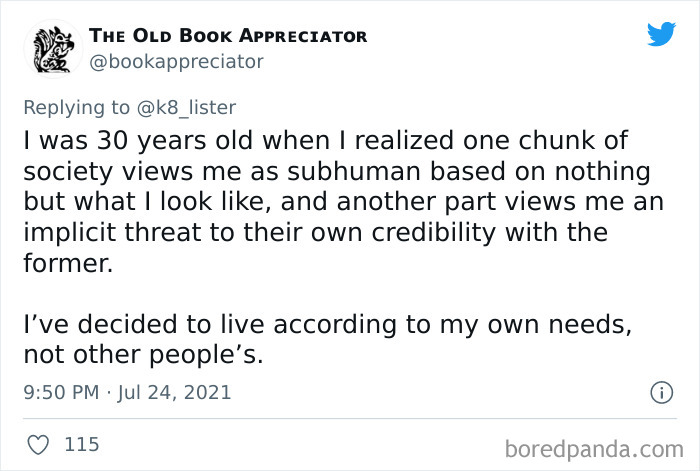The image size is (700, 471).
Task: View the 115 likes count
Action: click(81, 443)
